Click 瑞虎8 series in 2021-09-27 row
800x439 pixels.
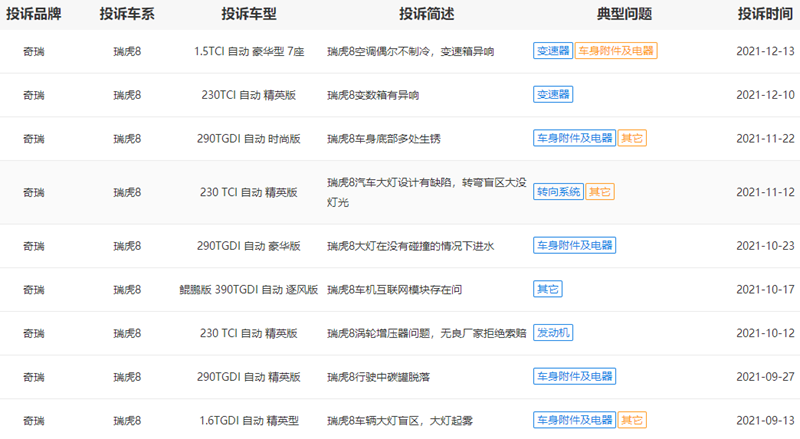[127, 377]
